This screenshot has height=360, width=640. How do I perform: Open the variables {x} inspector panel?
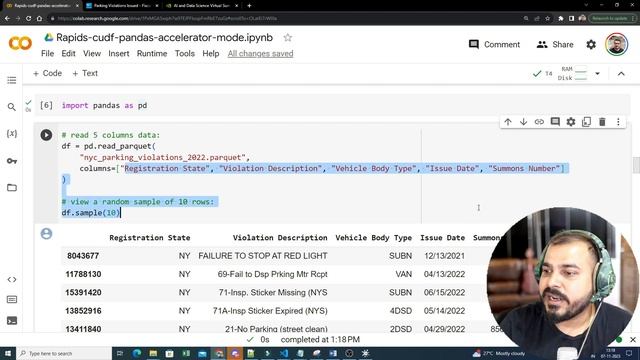tap(12, 134)
